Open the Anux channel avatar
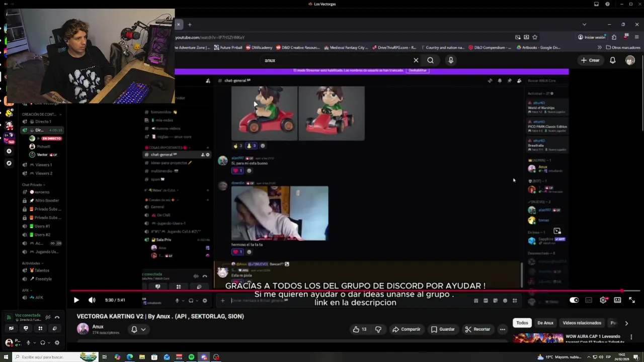 click(x=83, y=329)
